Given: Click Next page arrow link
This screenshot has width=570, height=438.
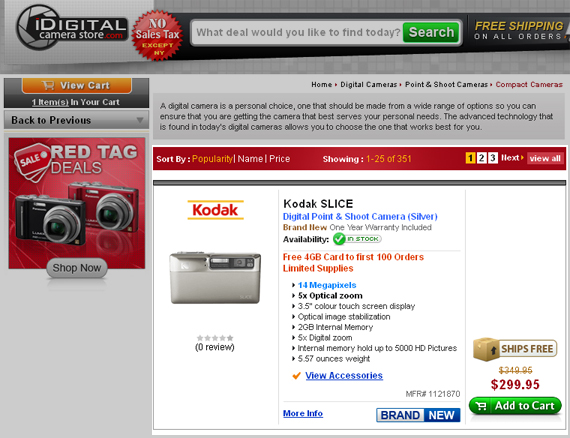Looking at the screenshot, I should click(512, 158).
